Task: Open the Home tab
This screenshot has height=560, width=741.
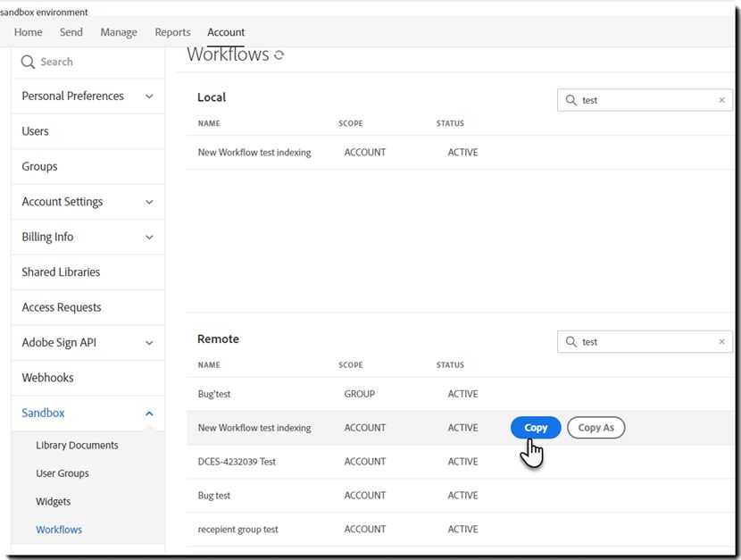Action: coord(29,32)
